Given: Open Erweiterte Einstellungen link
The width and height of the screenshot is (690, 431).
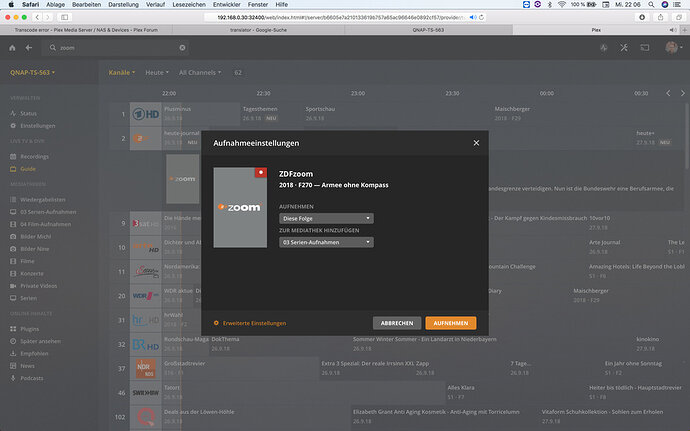Looking at the screenshot, I should [x=250, y=323].
